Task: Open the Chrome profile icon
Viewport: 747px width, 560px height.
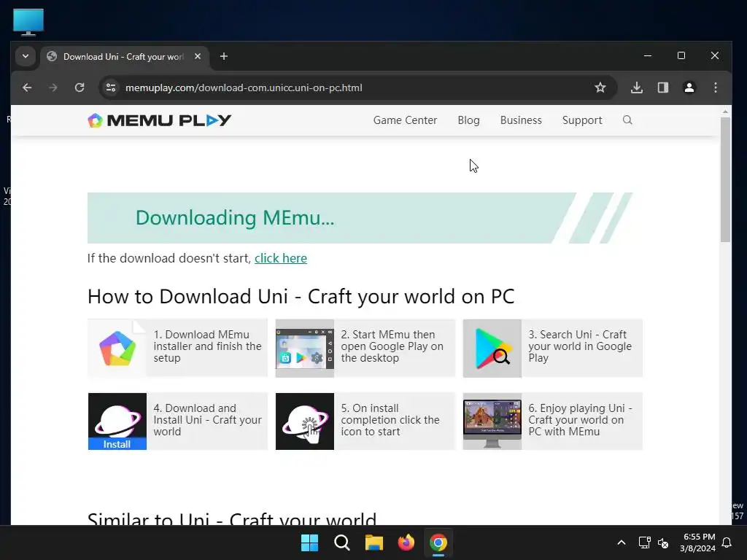Action: pos(689,87)
